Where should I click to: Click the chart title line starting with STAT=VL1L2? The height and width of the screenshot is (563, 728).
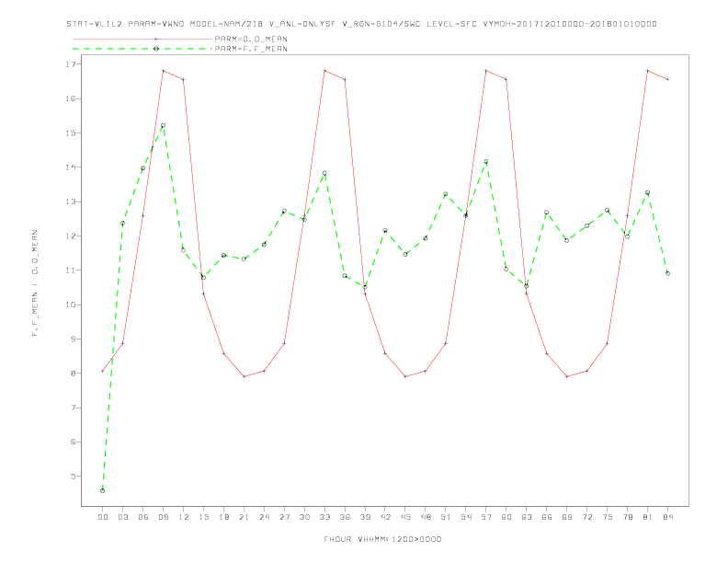tap(361, 24)
